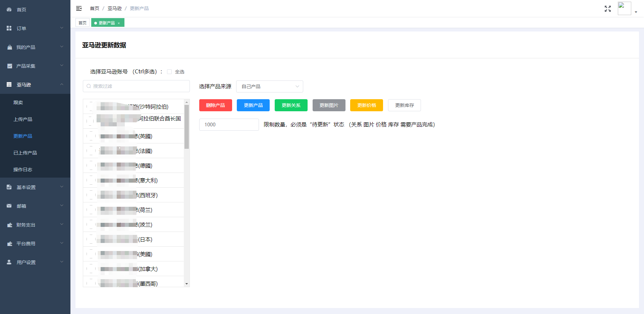Open the 自己产品 source dropdown
Image resolution: width=644 pixels, height=314 pixels.
pyautogui.click(x=269, y=86)
